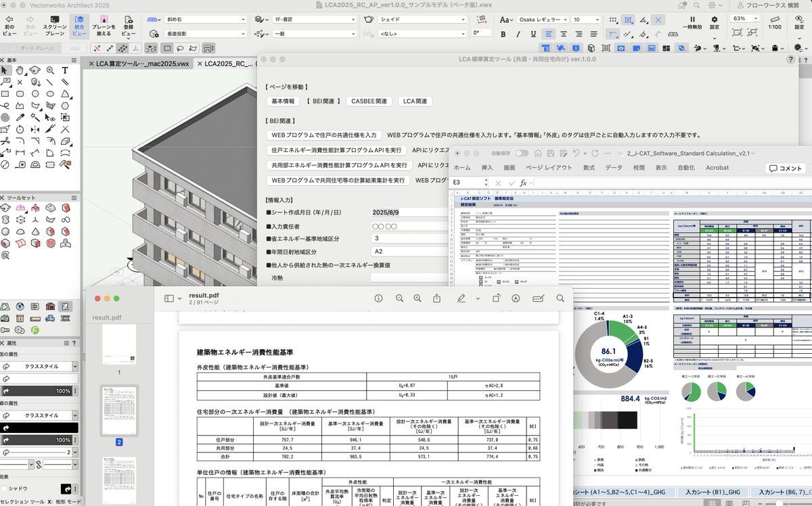Switch to LCA 算定ツール…_mac2025.vwx tab
Screen dimensions: 812x506
(x=142, y=64)
